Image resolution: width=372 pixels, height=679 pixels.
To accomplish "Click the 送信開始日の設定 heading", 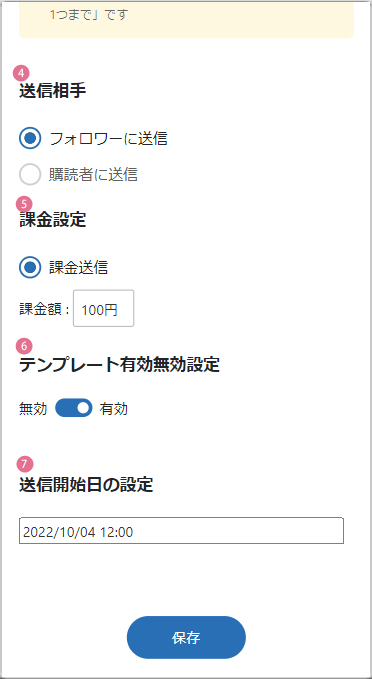I will click(x=86, y=485).
